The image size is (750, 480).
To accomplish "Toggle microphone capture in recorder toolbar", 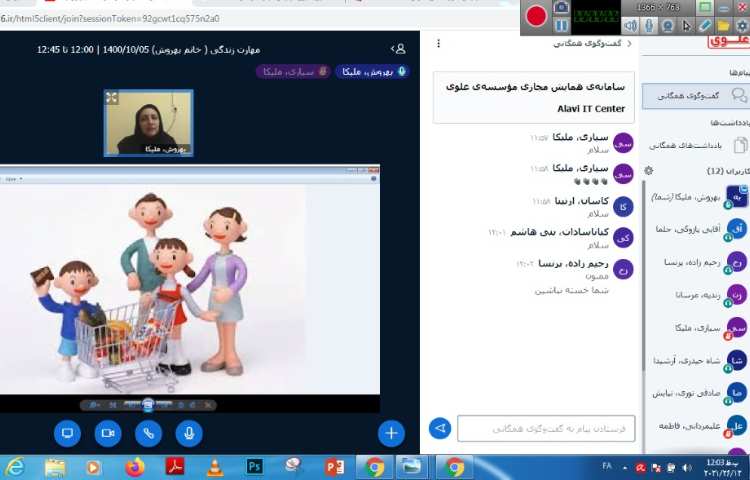I will [649, 25].
